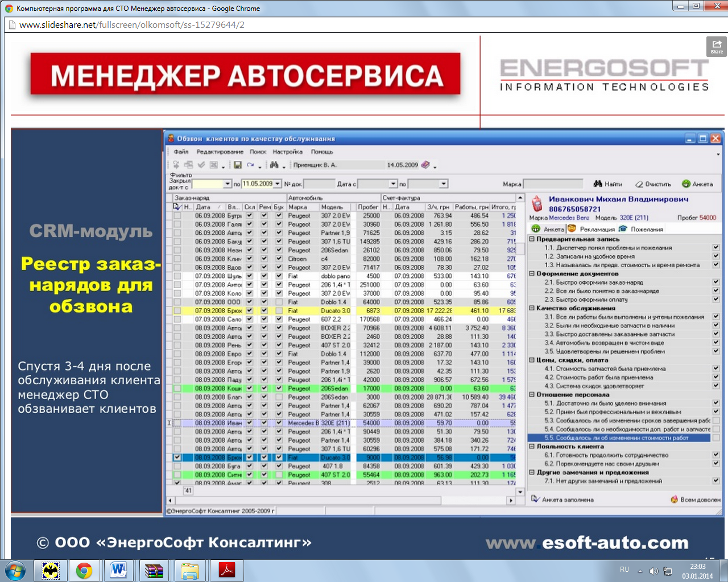Collapse the 'Лояльность клиента' section
Image resolution: width=728 pixels, height=582 pixels.
tap(532, 447)
